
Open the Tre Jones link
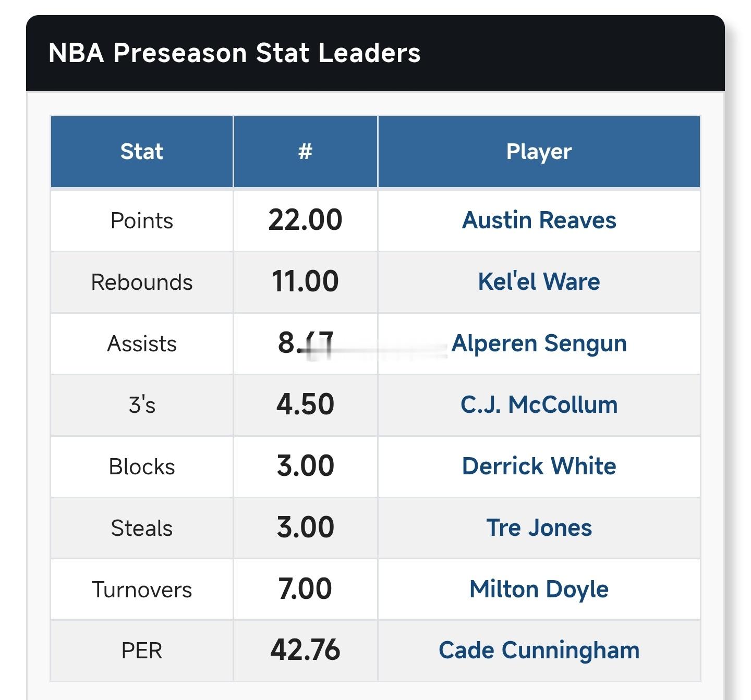point(539,527)
